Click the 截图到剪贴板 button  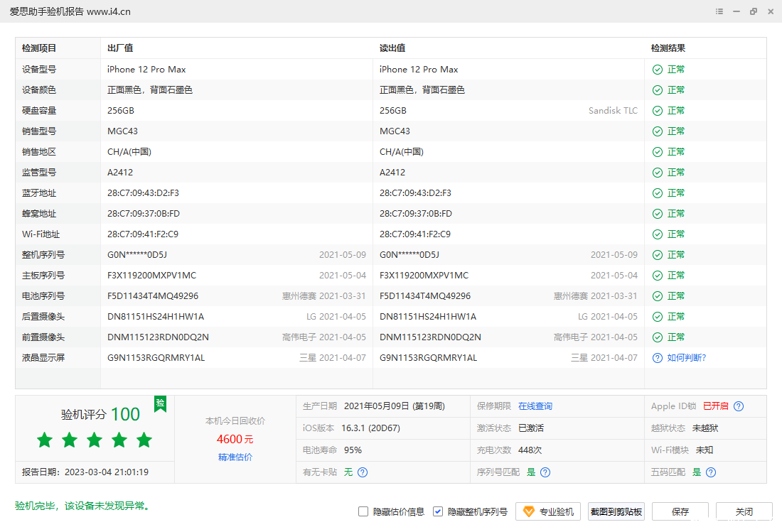[x=616, y=511]
